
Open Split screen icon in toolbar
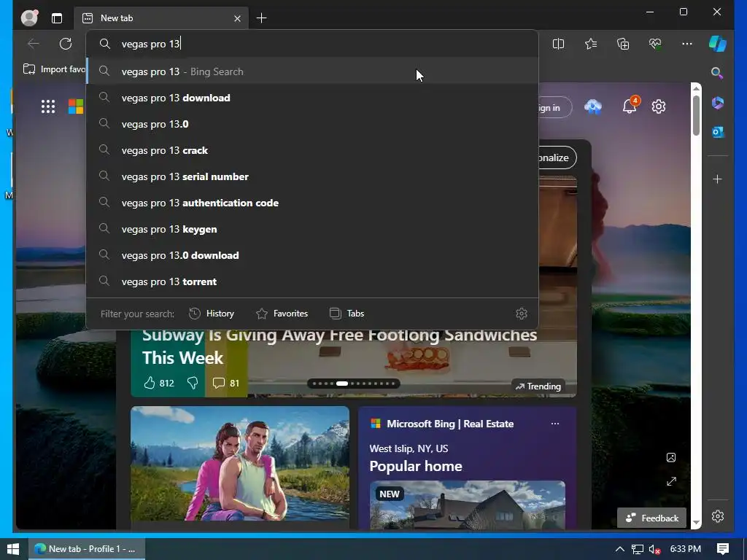[558, 44]
